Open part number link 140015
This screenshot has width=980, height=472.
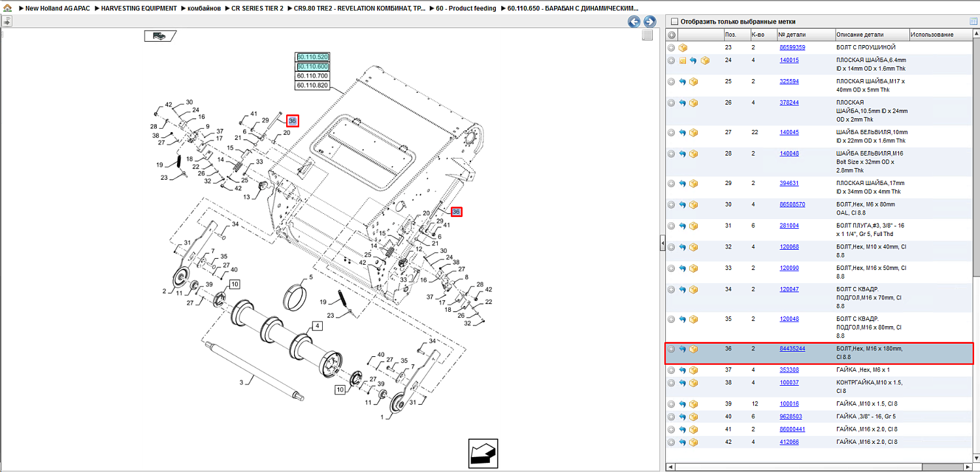789,60
